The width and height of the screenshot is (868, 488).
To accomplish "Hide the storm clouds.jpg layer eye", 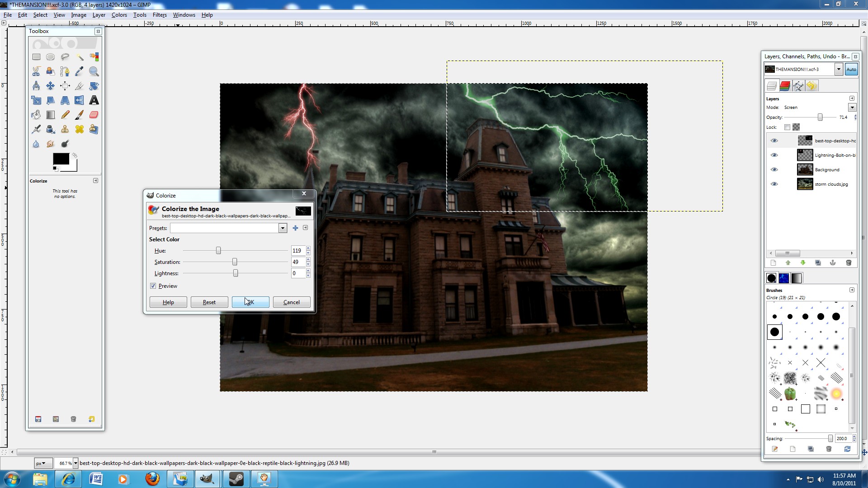I will coord(774,184).
